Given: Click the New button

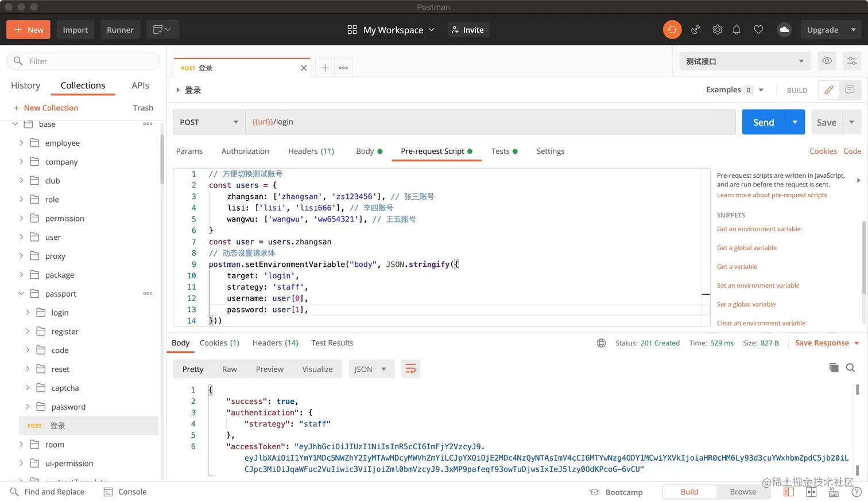Looking at the screenshot, I should pos(28,30).
